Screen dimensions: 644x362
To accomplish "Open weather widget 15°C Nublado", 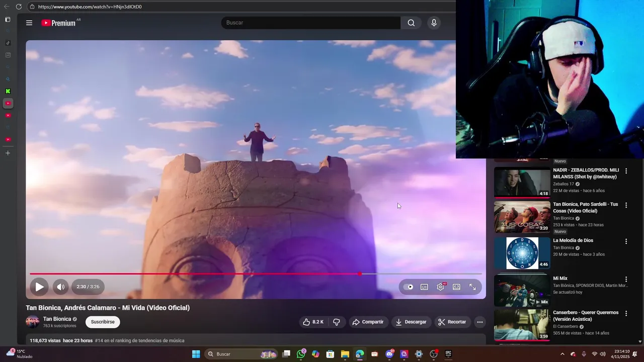I will [19, 354].
